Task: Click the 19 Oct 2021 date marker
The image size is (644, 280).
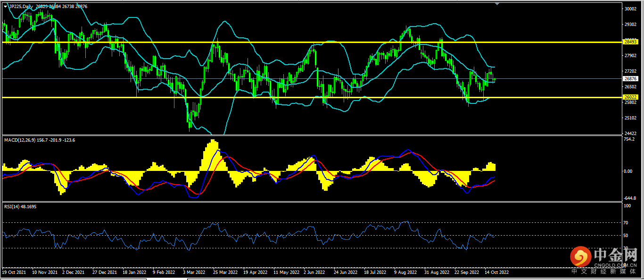Action: click(x=14, y=272)
